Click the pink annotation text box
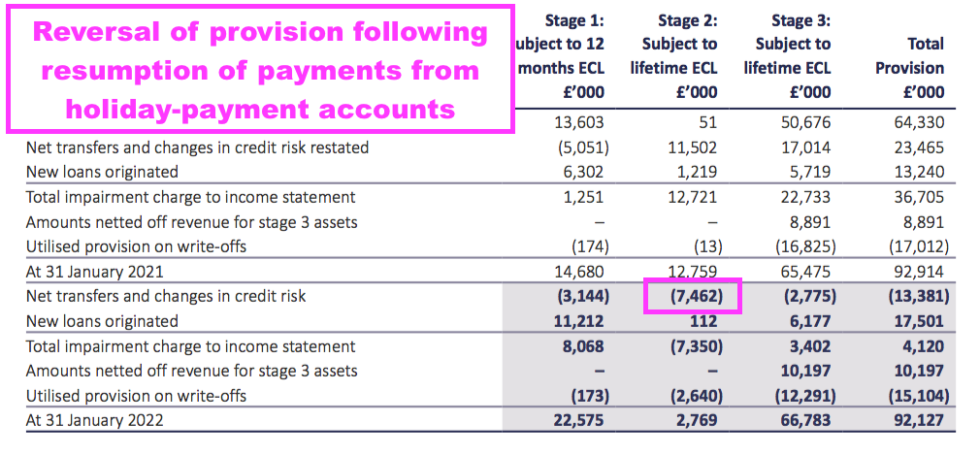 tap(260, 69)
